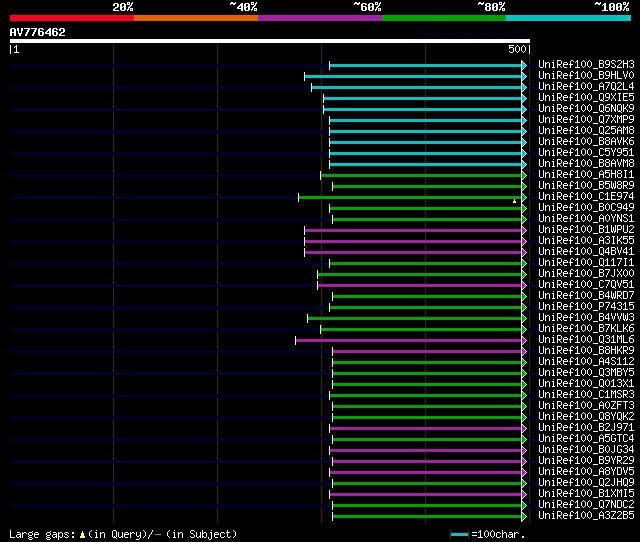Select the red 20% identity color segment
This screenshot has width=640, height=542.
coord(72,18)
